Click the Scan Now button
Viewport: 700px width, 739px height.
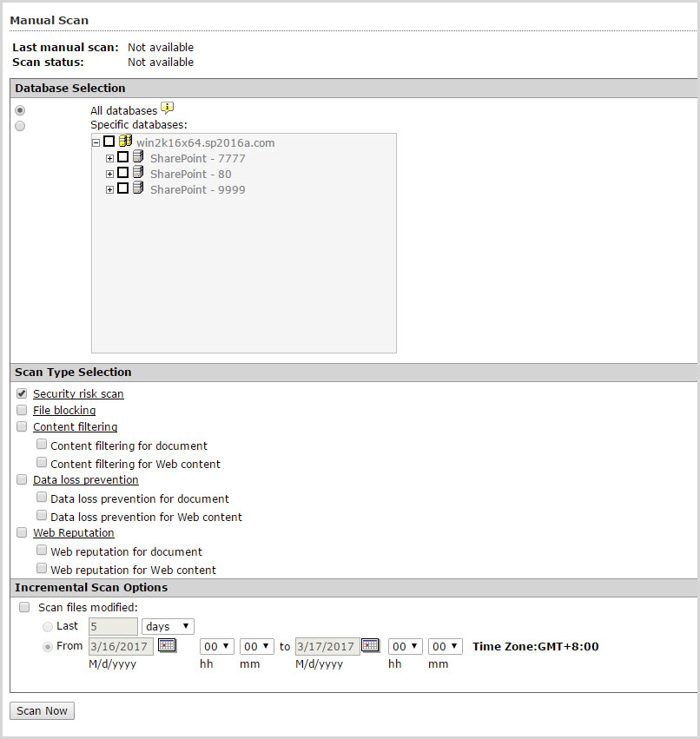coord(42,711)
